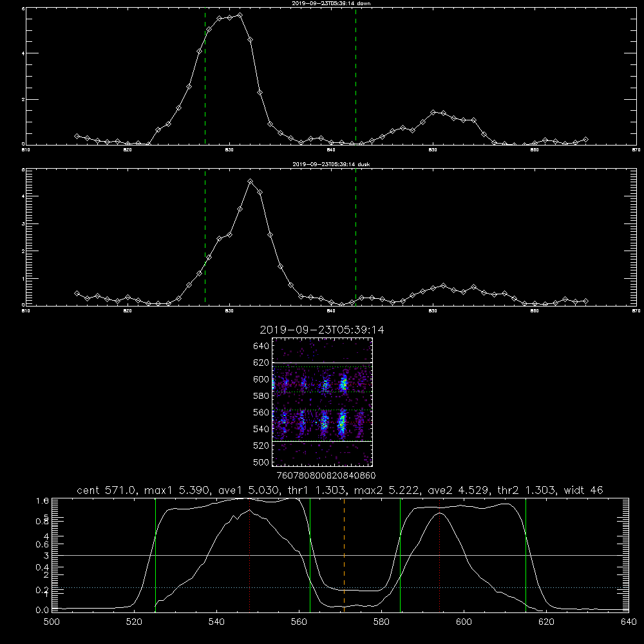Click the bottom profile plot x-axis label 640
Screen dimensions: 644x644
point(629,622)
